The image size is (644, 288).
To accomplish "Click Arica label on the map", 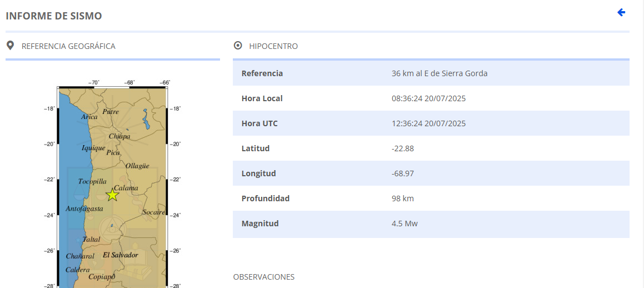I will tap(89, 117).
